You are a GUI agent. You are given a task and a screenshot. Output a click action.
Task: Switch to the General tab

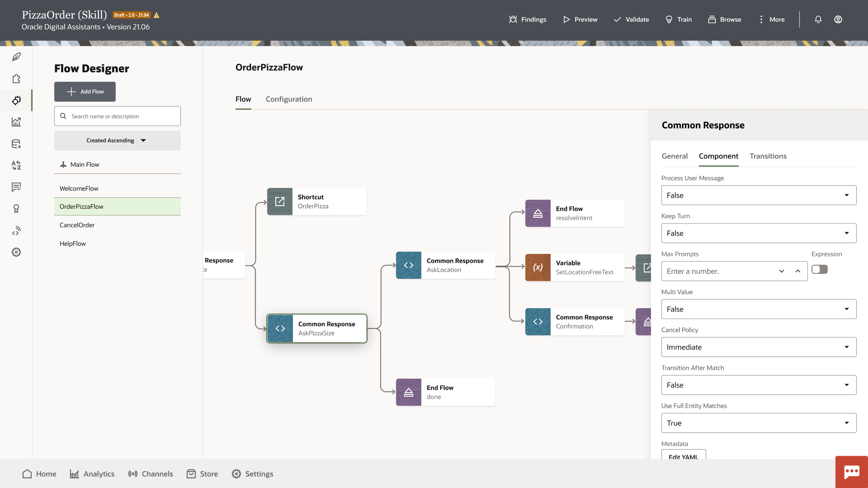point(675,156)
